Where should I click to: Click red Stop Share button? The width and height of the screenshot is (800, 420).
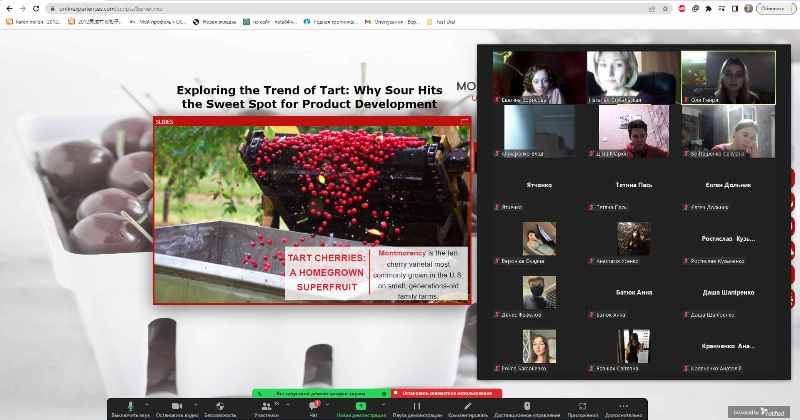coord(446,393)
